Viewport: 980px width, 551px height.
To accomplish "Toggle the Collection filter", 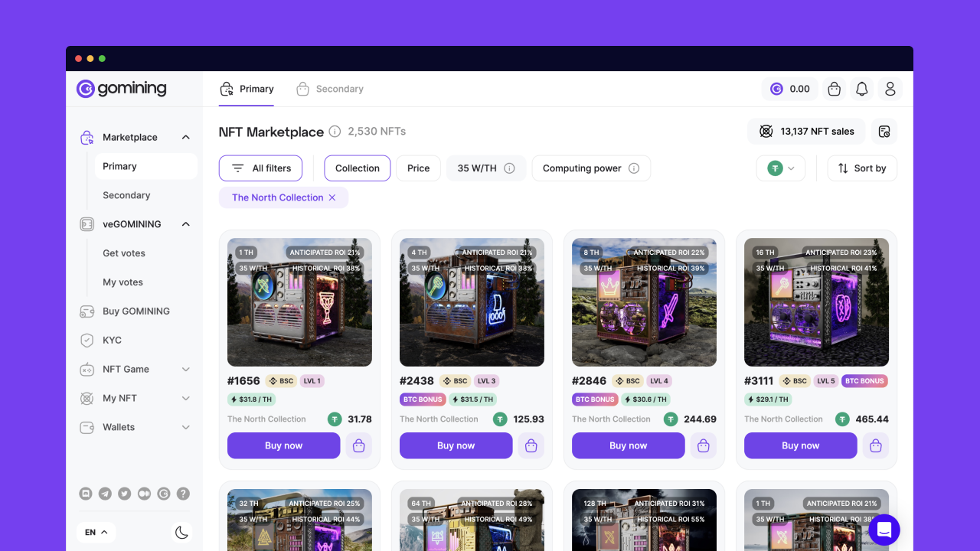I will click(x=357, y=168).
